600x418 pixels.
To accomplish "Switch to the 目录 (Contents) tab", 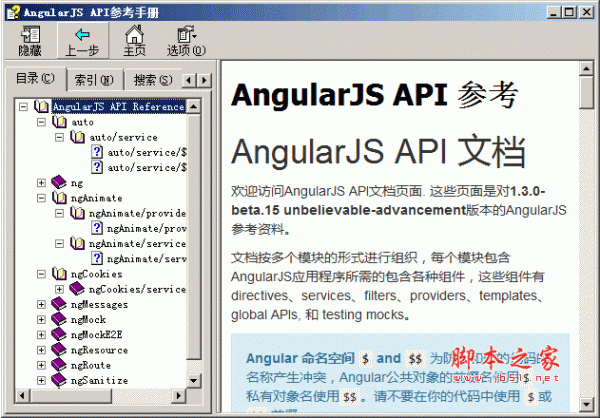I will pos(35,79).
